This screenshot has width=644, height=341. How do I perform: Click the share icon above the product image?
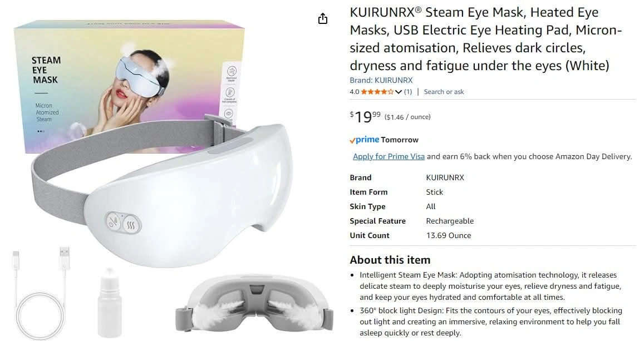(x=323, y=18)
